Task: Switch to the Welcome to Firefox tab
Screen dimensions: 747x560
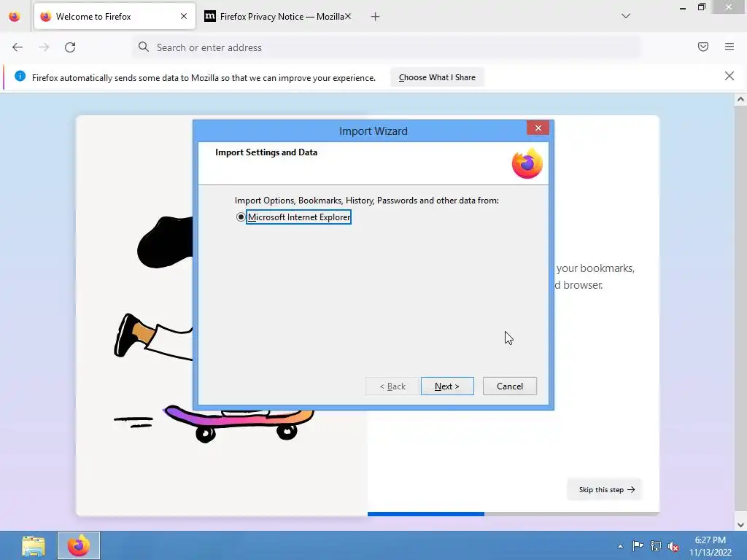Action: pyautogui.click(x=115, y=17)
